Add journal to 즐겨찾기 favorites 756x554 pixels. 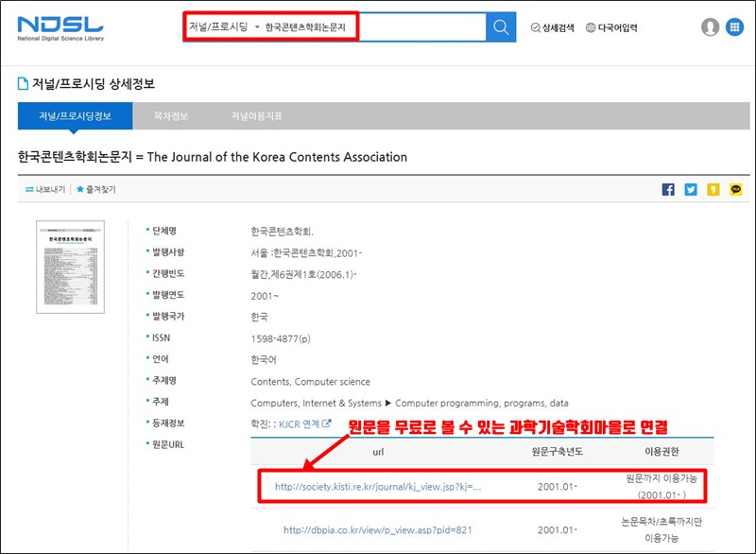click(96, 189)
